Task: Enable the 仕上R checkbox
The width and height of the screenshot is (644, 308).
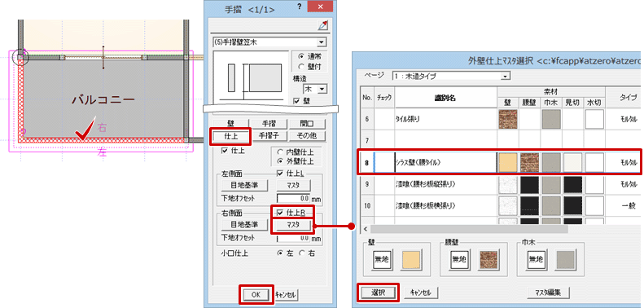Action: (x=282, y=212)
